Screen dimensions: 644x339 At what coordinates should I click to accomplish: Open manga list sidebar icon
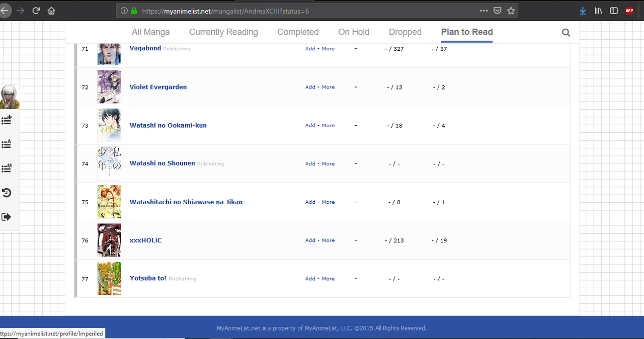coord(7,168)
